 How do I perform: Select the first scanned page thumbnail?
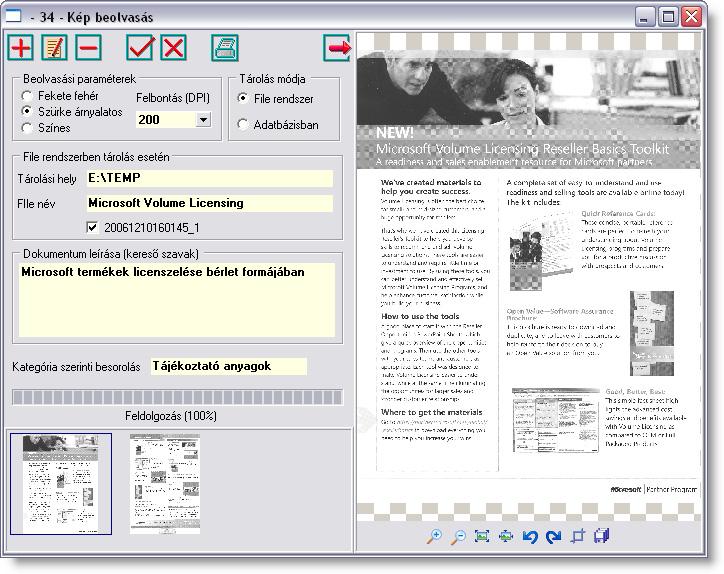pos(61,484)
